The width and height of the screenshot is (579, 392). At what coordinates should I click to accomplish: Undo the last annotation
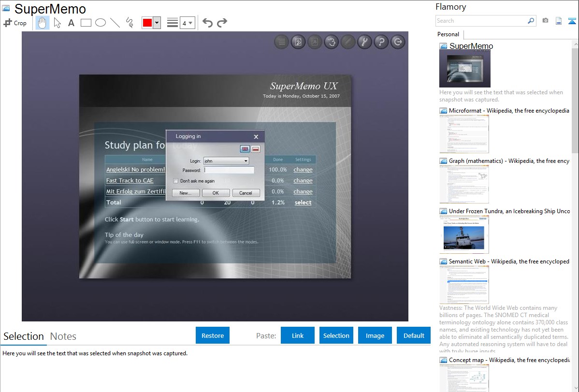click(207, 23)
